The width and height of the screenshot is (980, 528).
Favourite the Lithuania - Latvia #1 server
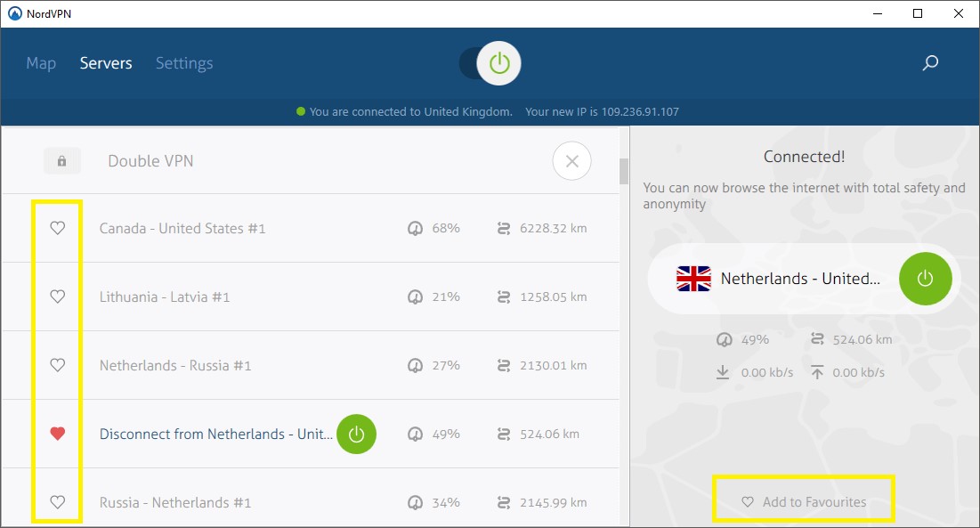tap(58, 296)
